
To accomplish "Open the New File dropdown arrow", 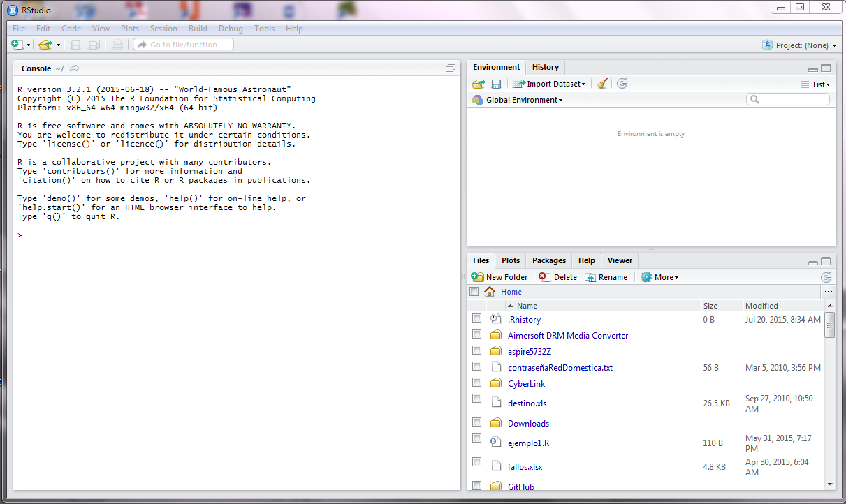I will click(29, 45).
